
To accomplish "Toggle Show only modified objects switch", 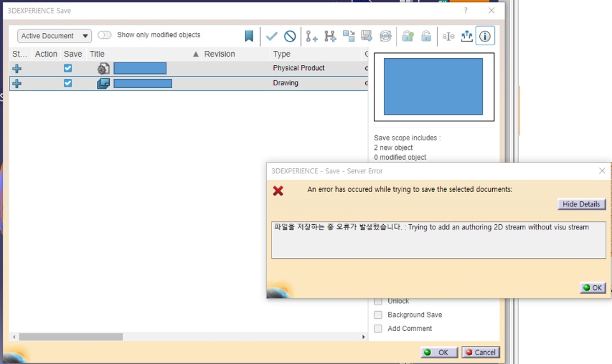I will click(x=104, y=35).
